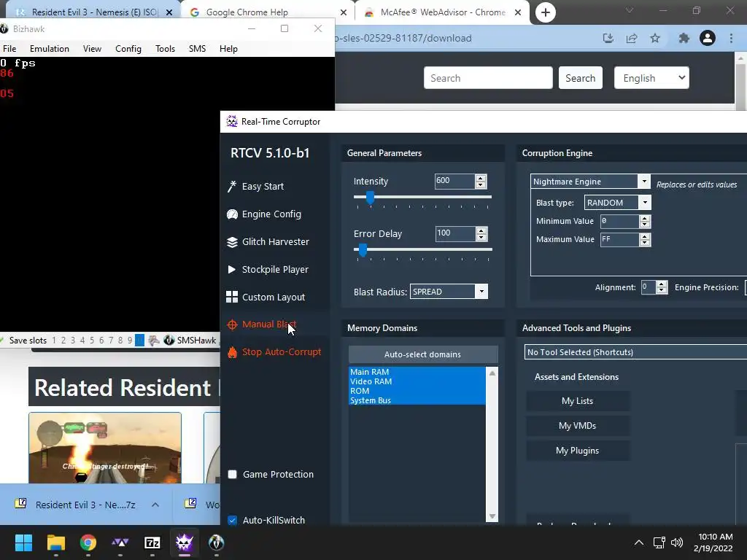The height and width of the screenshot is (560, 747).
Task: Open the Glitch Harvester panel
Action: click(x=268, y=242)
